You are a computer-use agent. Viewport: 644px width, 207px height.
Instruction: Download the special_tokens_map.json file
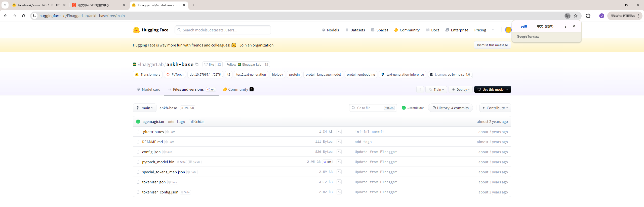[339, 172]
